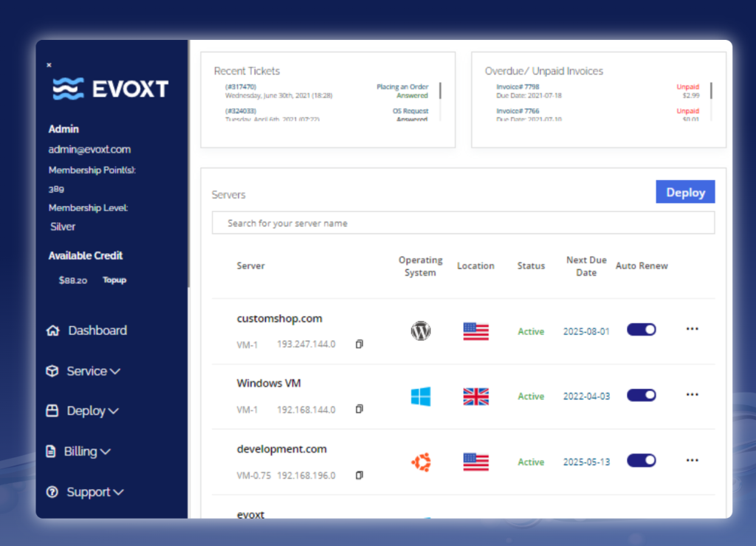Image resolution: width=756 pixels, height=546 pixels.
Task: Open ticket #324033
Action: point(240,111)
